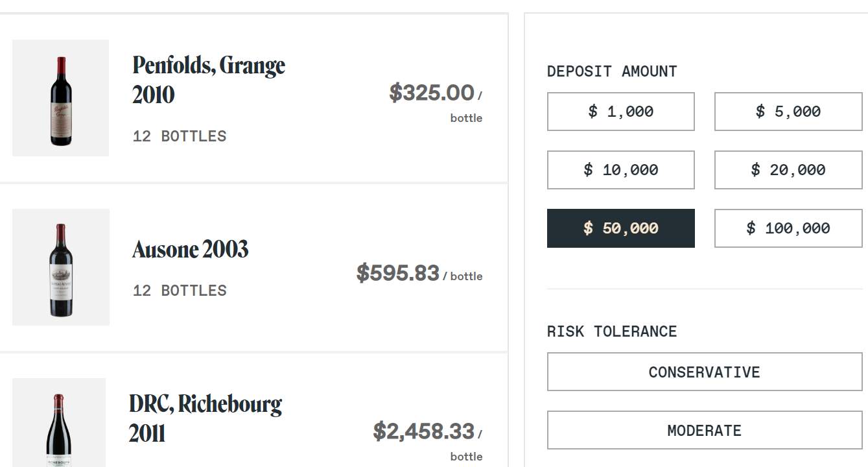Viewport: 868px width, 467px height.
Task: Open the Ausone 2003 bottle image
Action: 61,267
